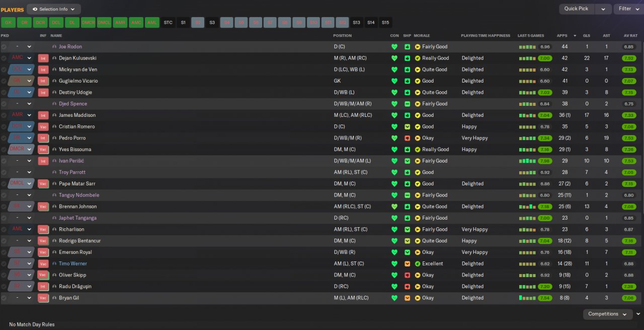The height and width of the screenshot is (330, 644).
Task: Click the Quick Pick button
Action: click(x=576, y=9)
